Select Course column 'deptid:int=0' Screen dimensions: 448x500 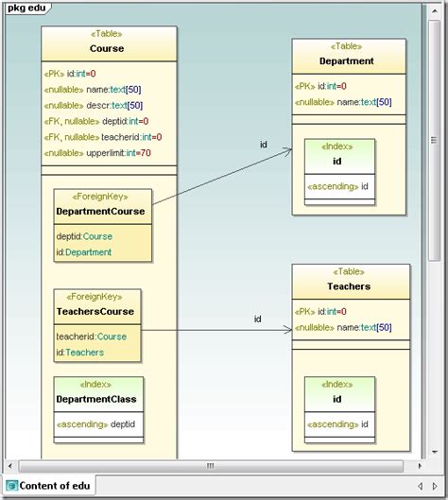(96, 121)
